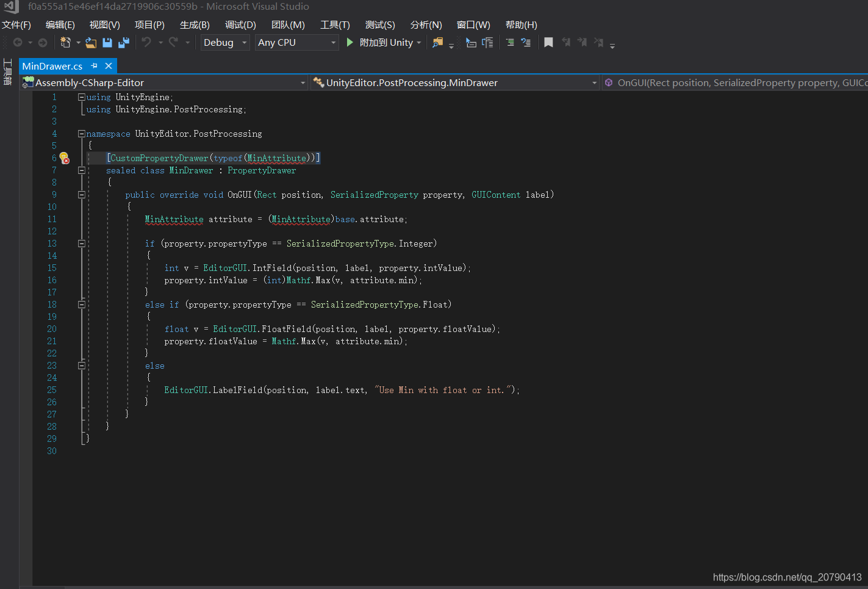This screenshot has height=589, width=868.
Task: Click the increase indent icon
Action: click(x=526, y=43)
